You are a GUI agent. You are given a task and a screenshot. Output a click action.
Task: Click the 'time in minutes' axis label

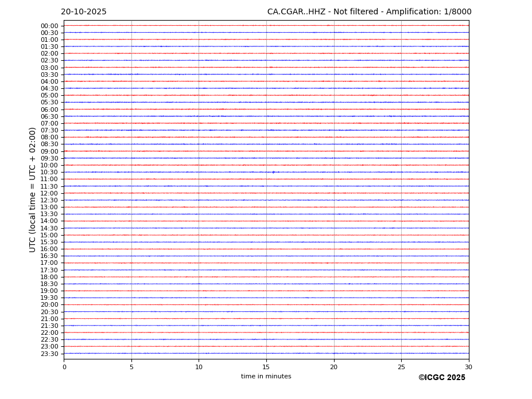click(x=266, y=377)
